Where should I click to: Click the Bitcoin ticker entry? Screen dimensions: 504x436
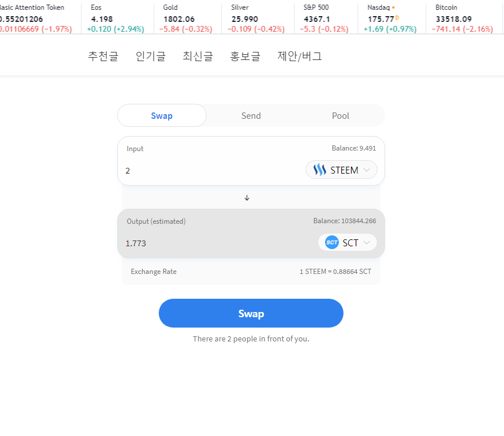click(x=464, y=18)
